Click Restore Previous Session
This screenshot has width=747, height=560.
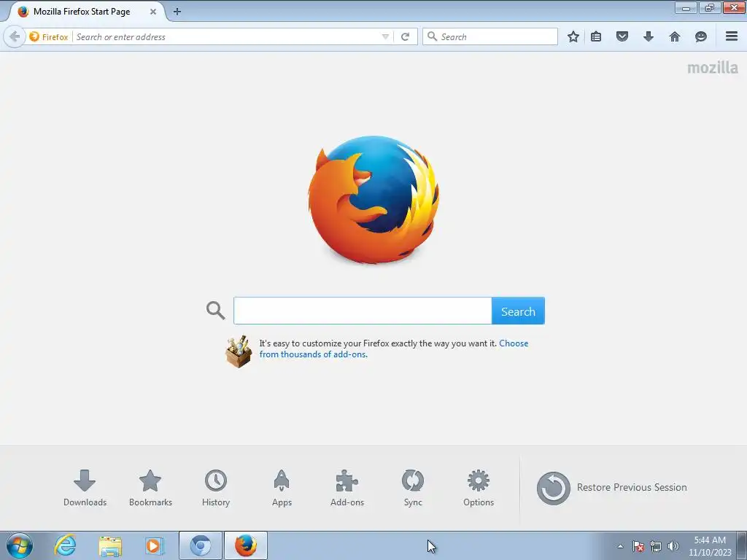pyautogui.click(x=612, y=488)
